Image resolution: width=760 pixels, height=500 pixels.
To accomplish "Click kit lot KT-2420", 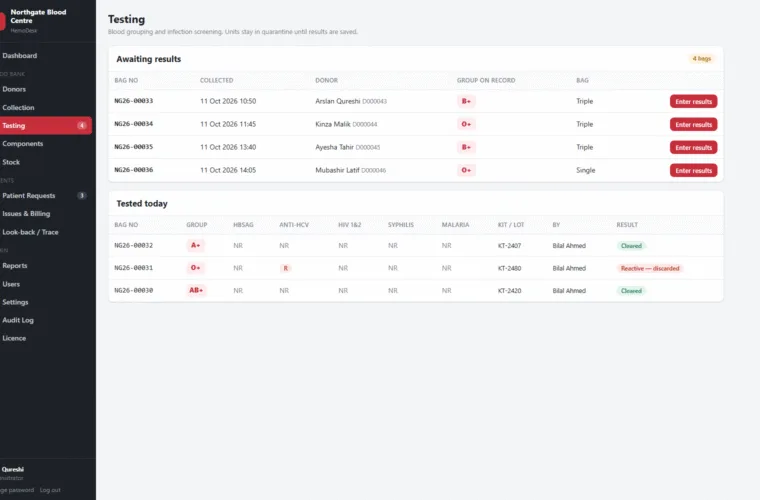I will click(x=509, y=291).
